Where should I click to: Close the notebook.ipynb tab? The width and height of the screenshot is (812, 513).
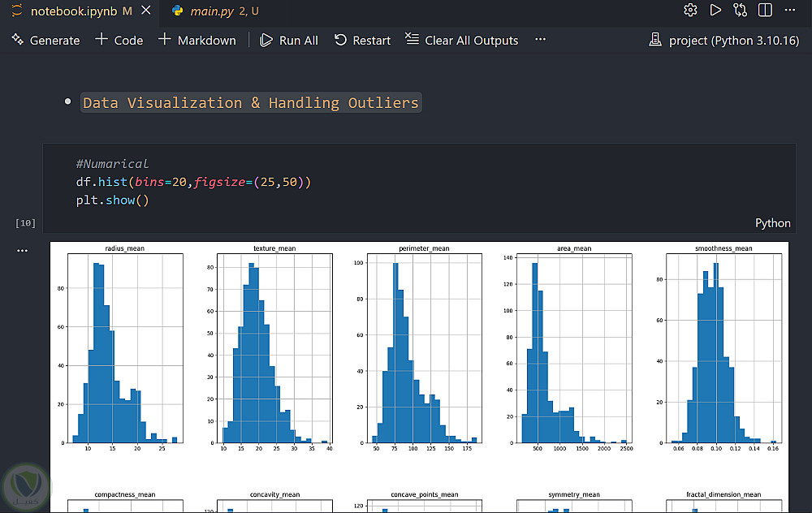(145, 11)
